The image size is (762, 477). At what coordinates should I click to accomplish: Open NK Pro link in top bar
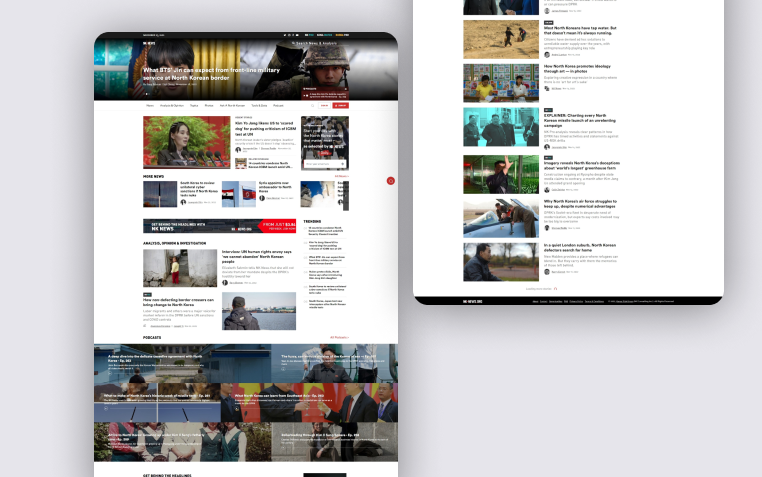point(309,35)
